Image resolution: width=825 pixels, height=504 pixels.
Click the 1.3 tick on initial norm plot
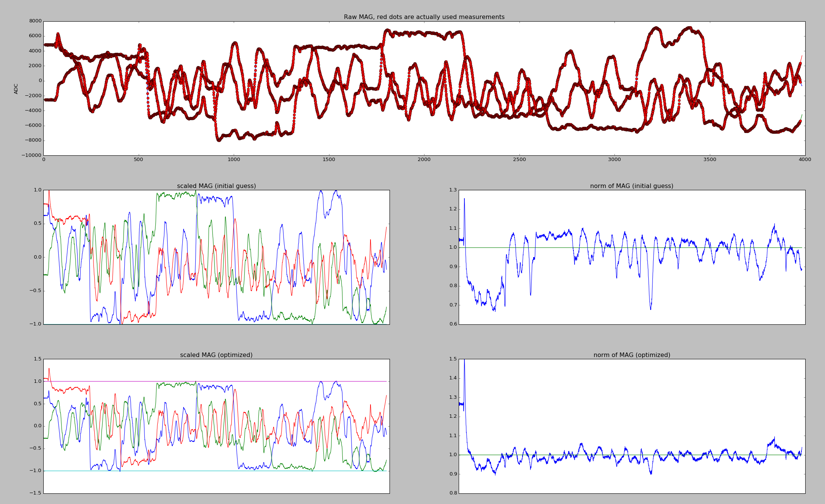click(x=452, y=190)
